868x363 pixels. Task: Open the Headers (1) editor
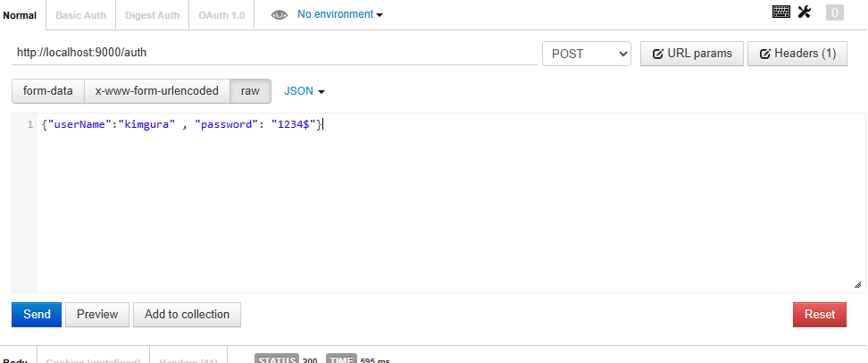pos(797,54)
